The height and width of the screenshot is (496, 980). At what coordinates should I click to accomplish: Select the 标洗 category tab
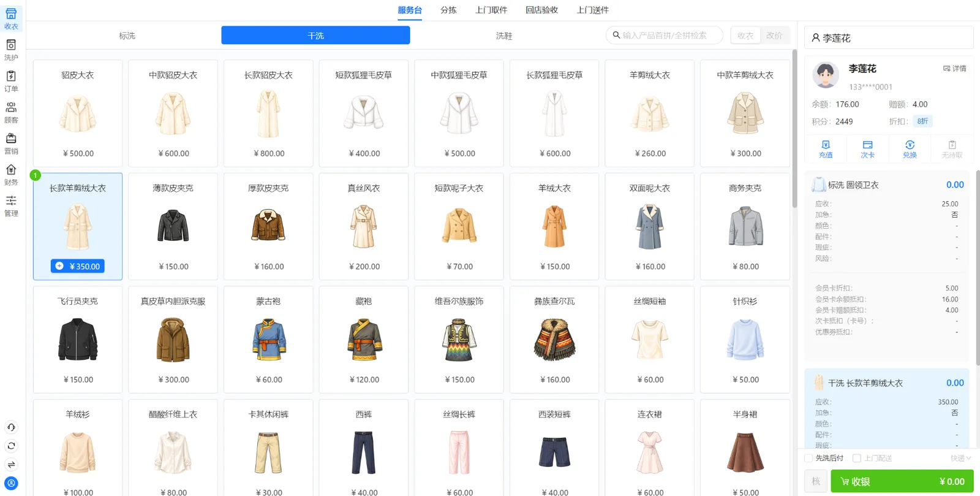pyautogui.click(x=127, y=36)
